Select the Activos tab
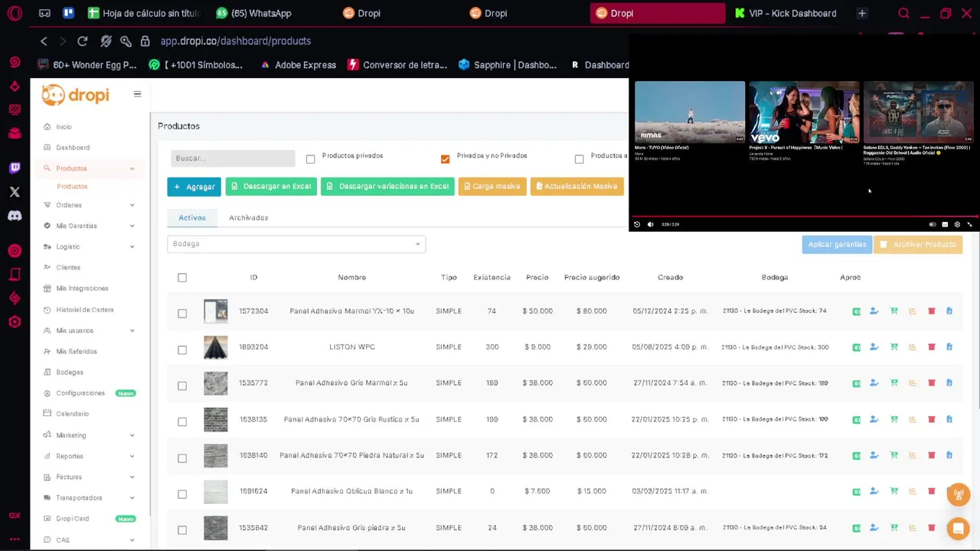The width and height of the screenshot is (980, 551). click(192, 218)
